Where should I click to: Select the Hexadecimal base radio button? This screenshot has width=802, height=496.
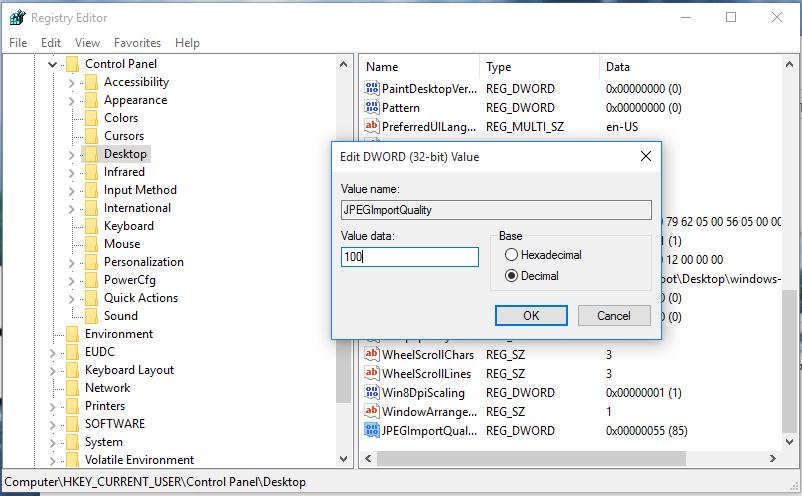coord(512,255)
